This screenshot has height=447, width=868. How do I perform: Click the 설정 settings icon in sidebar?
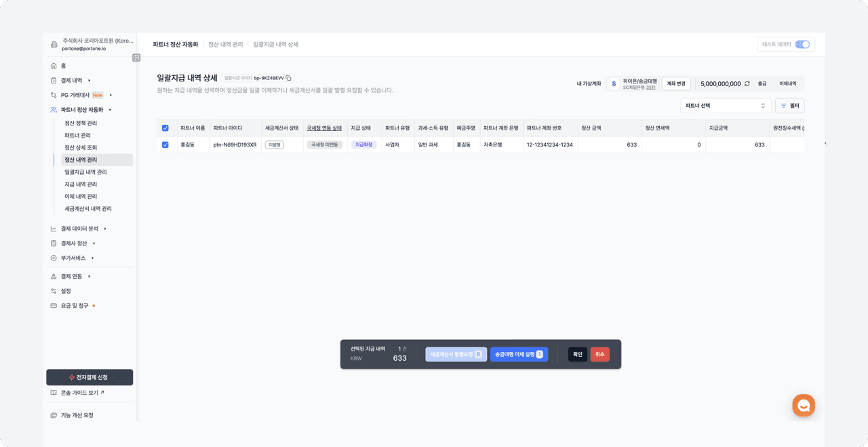pos(54,291)
